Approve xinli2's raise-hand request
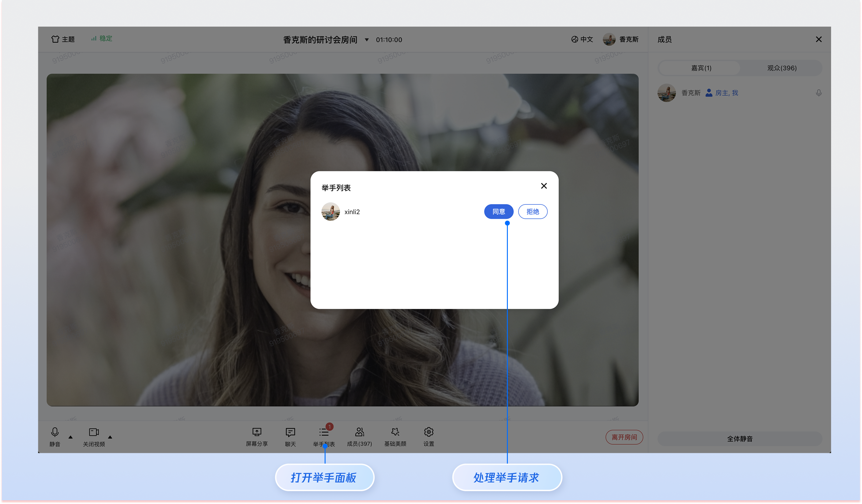The height and width of the screenshot is (504, 862). pos(498,212)
